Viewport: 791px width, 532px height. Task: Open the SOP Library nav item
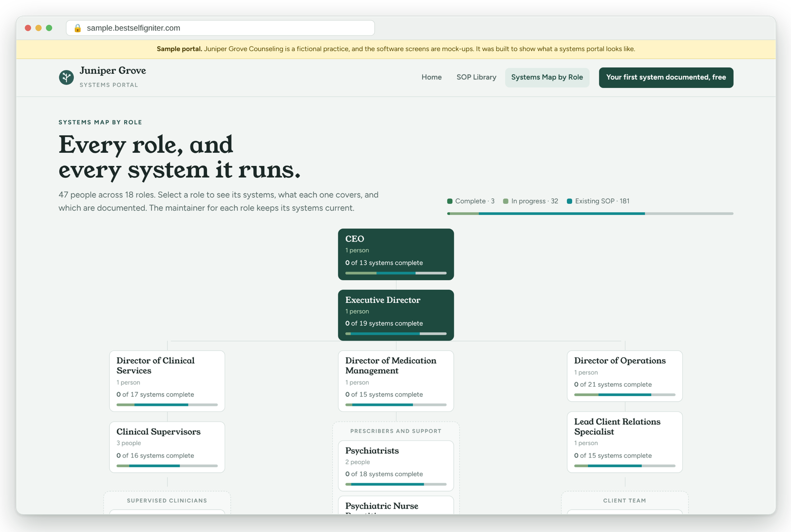(x=476, y=77)
